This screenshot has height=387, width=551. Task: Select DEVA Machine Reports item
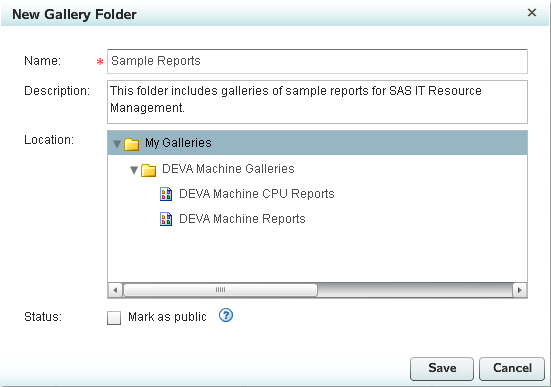(x=242, y=219)
